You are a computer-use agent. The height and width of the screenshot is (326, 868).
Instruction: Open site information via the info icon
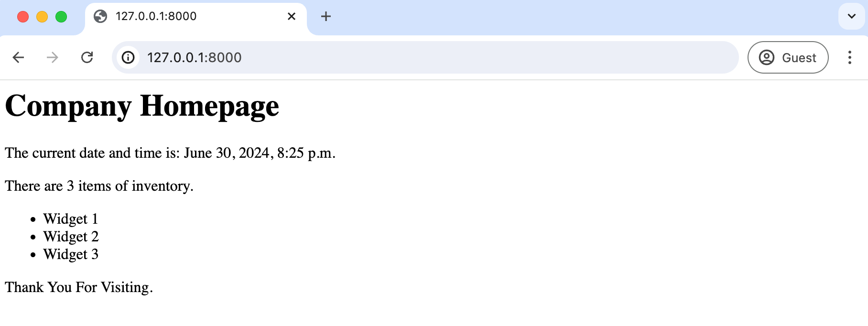click(x=128, y=57)
